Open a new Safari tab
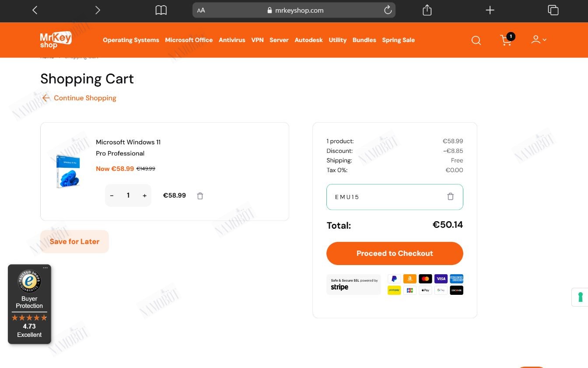The image size is (588, 368). [490, 10]
